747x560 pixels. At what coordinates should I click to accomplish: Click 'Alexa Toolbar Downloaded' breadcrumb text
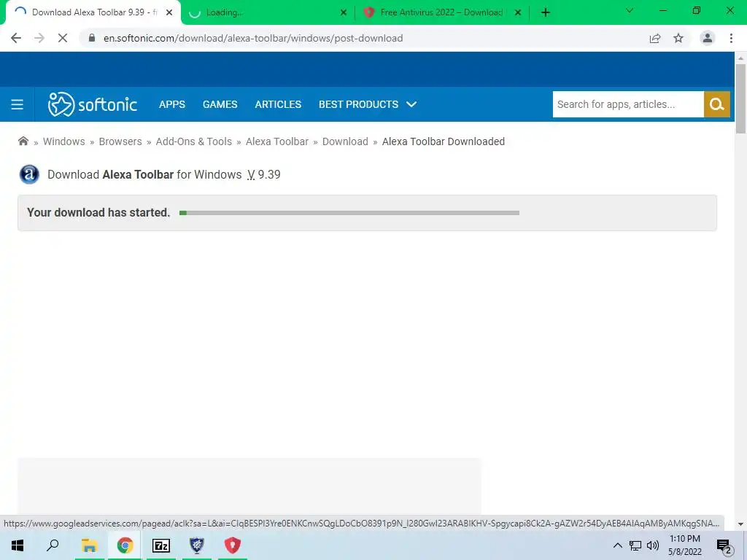[443, 141]
